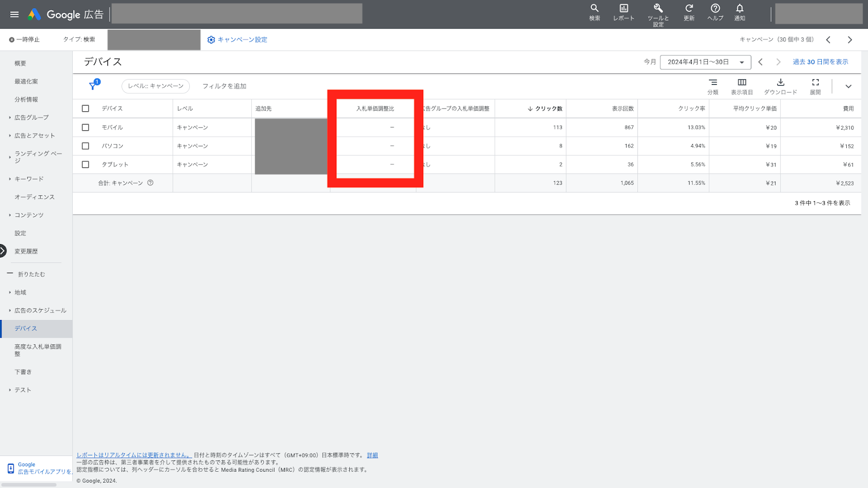Image resolution: width=868 pixels, height=488 pixels.
Task: Click the help icon beside 合計: キャンペーン
Action: [x=150, y=183]
